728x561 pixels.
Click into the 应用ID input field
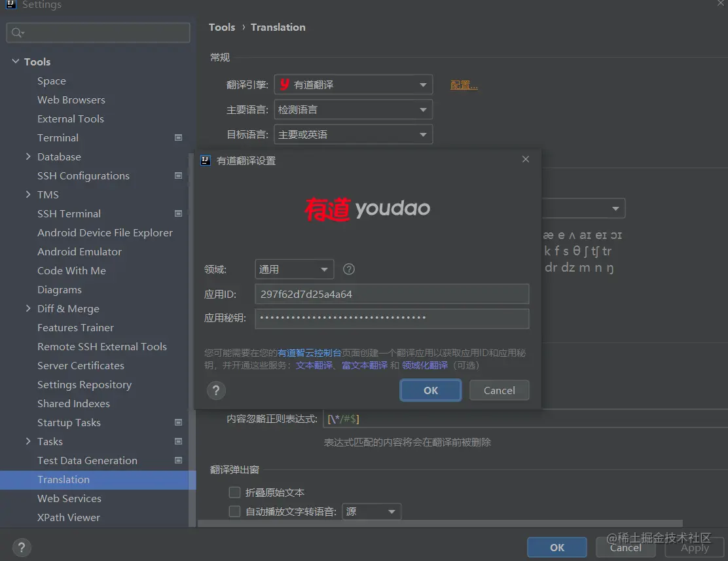[392, 294]
